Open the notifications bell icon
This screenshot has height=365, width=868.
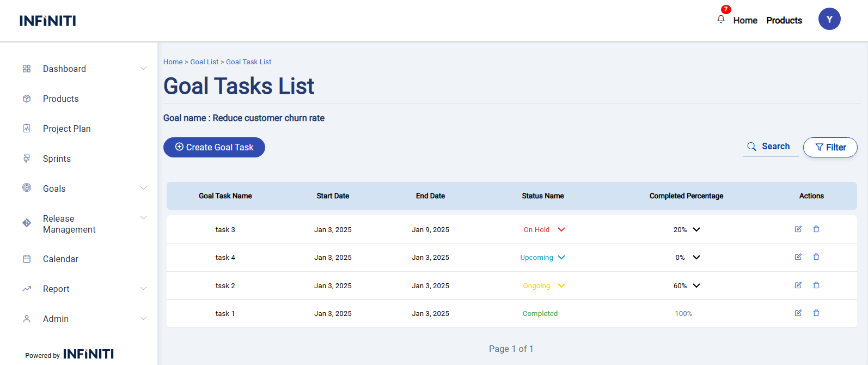point(721,19)
